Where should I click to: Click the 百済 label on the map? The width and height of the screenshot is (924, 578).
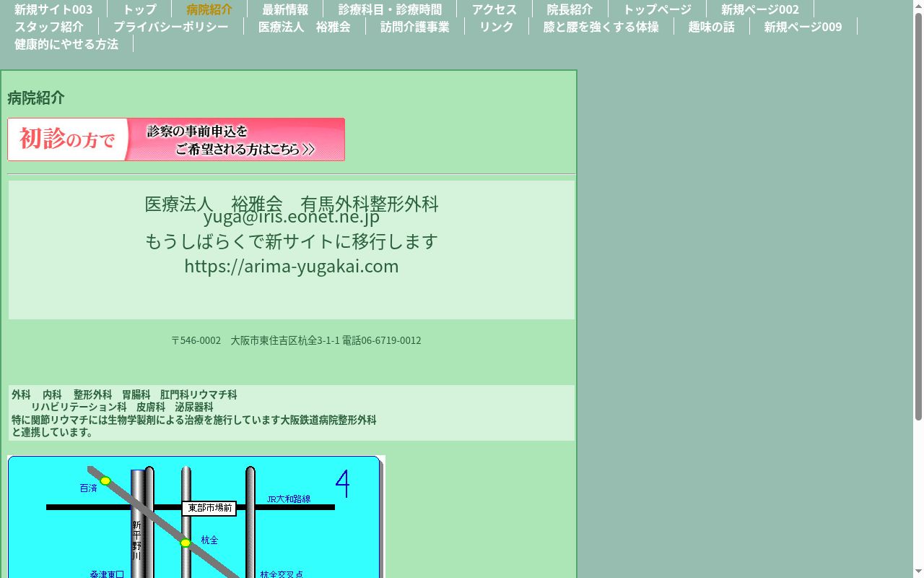pyautogui.click(x=88, y=488)
